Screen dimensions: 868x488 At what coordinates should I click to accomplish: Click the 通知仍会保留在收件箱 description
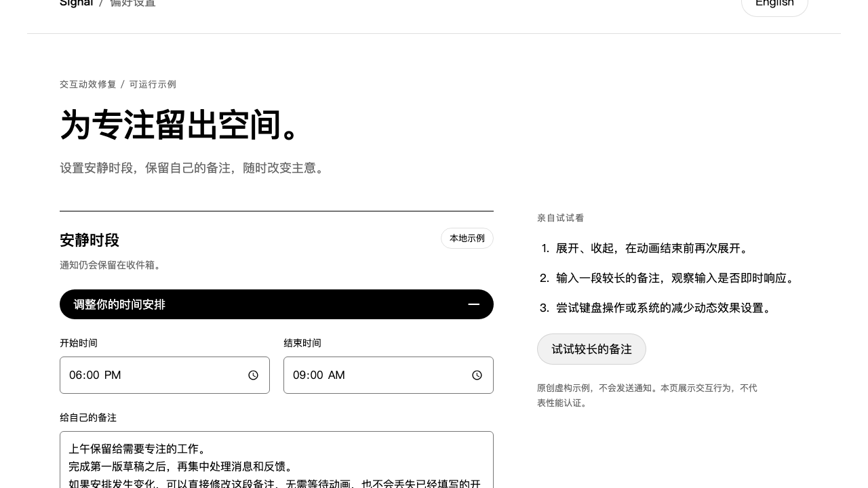point(112,265)
